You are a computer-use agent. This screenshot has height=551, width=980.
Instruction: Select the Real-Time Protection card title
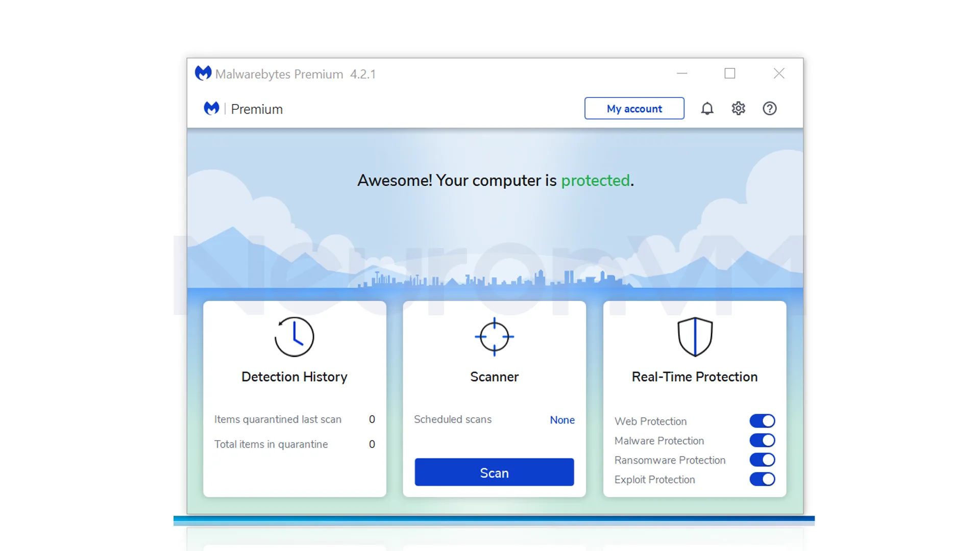click(695, 377)
